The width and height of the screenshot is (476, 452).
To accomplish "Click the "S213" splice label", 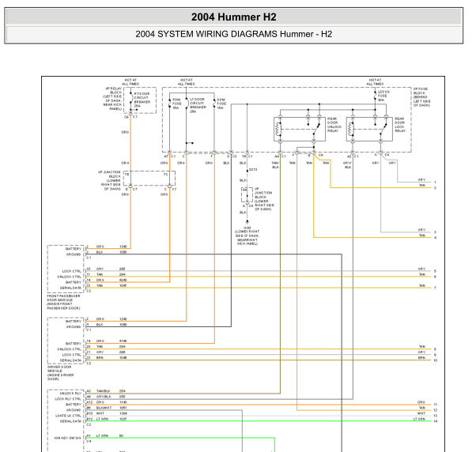I will (x=253, y=170).
